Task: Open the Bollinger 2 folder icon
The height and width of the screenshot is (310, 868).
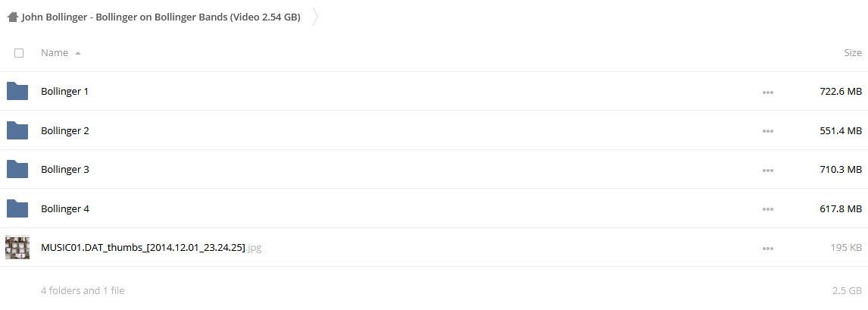Action: (17, 130)
